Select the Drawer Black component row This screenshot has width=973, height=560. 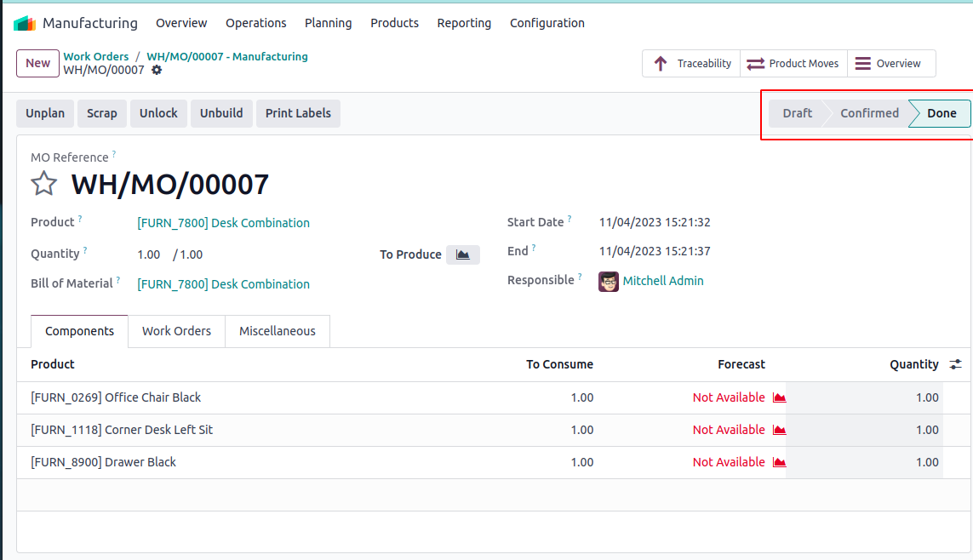coord(494,462)
